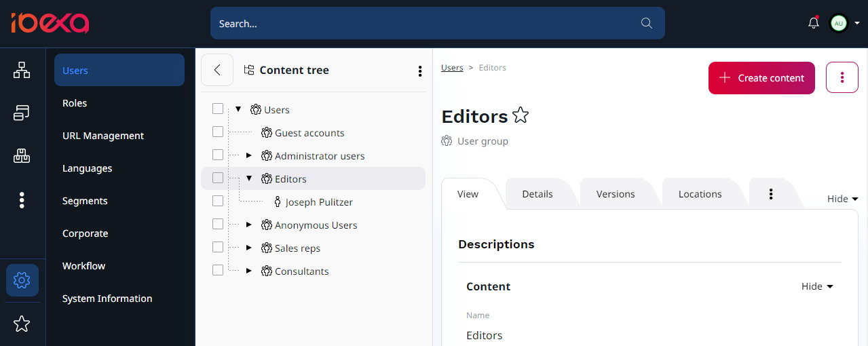Open the user avatar dropdown menu

[844, 23]
